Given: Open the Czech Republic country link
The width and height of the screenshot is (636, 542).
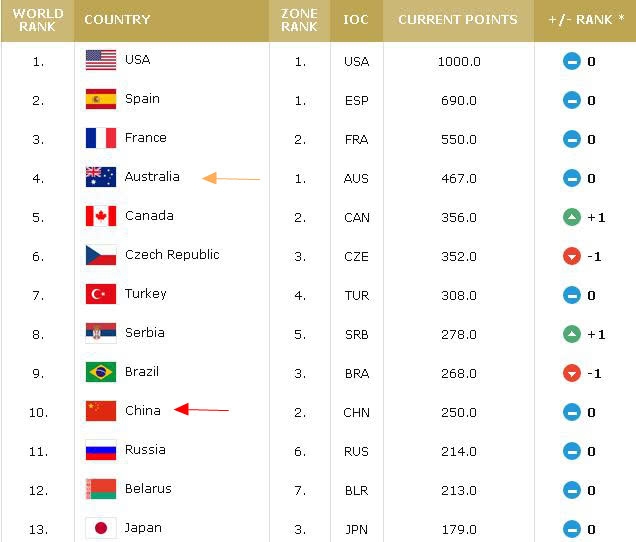Looking at the screenshot, I should (172, 255).
